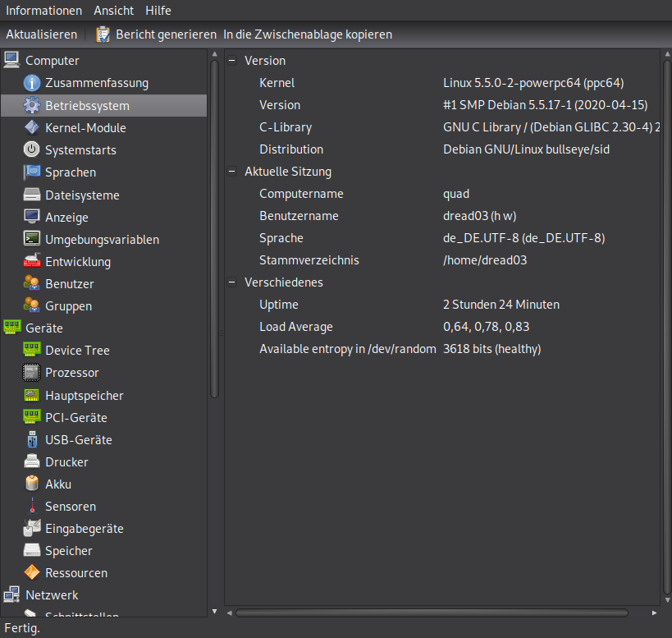Viewport: 672px width, 638px height.
Task: Click the horizontal scrollbar left arrow
Action: (229, 613)
